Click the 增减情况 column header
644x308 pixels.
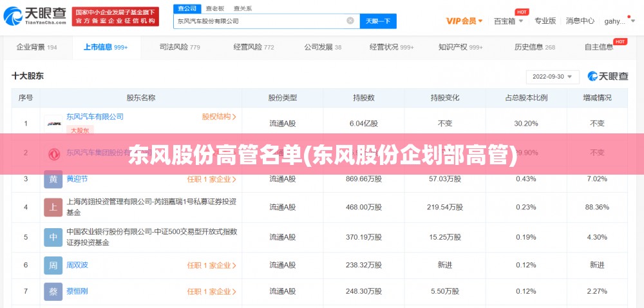point(597,98)
